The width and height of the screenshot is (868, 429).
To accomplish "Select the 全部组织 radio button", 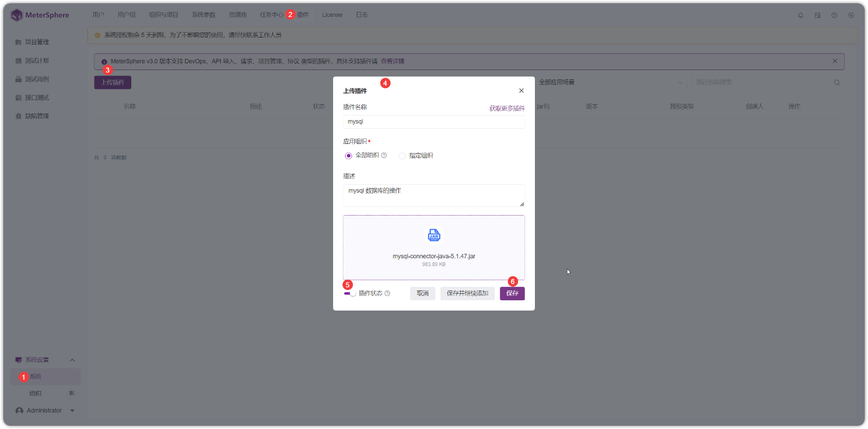I will click(348, 156).
